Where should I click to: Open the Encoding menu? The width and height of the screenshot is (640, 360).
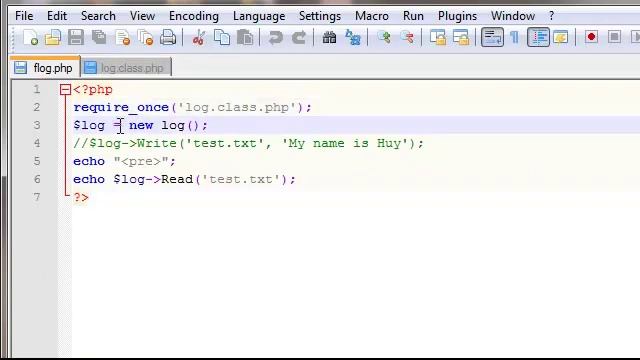click(x=193, y=16)
